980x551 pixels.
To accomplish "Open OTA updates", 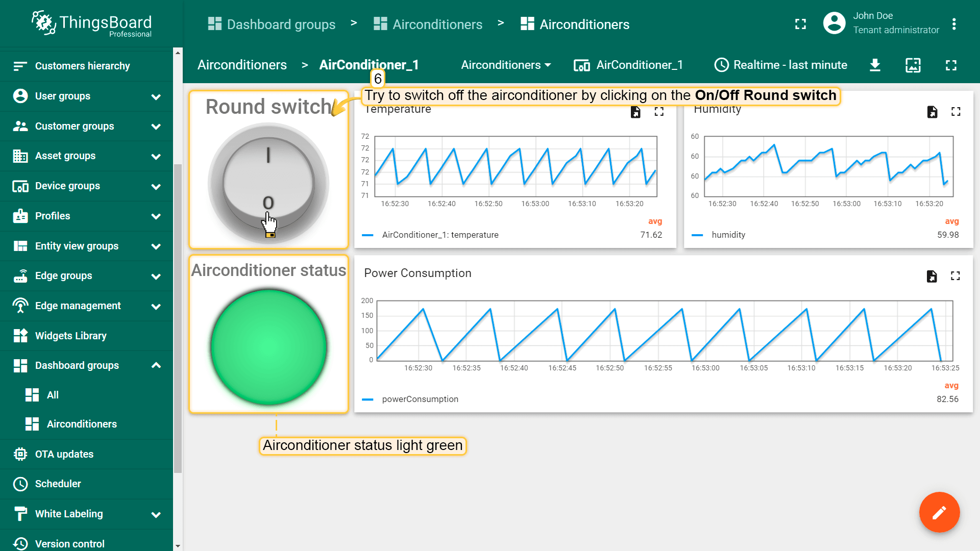I will point(87,454).
